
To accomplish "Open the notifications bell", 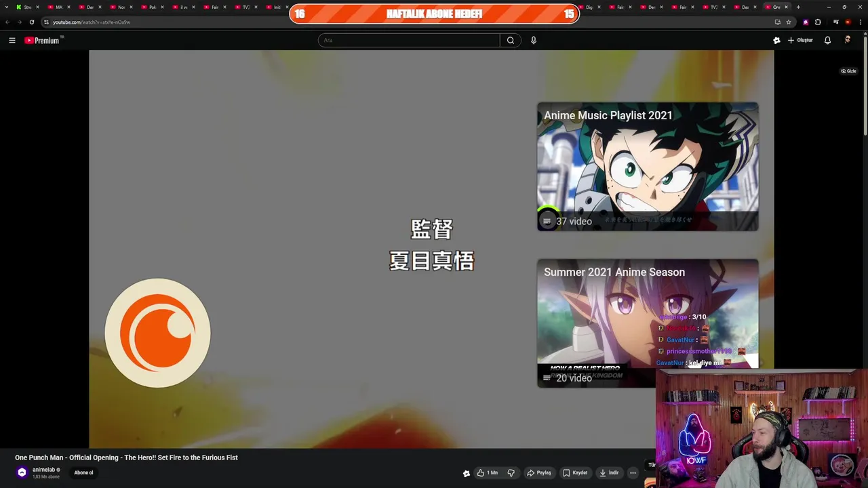I will 827,40.
